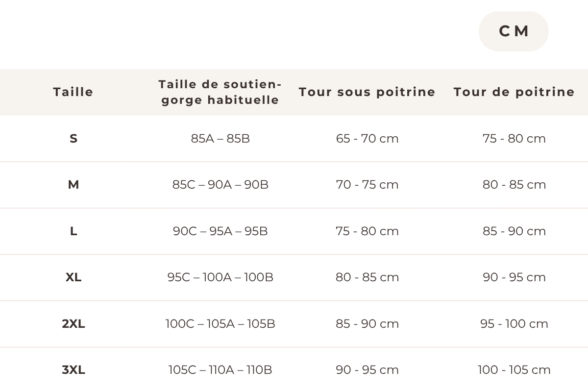Click the 105C – 110A – 110B cell
588x392 pixels.
[x=220, y=370]
